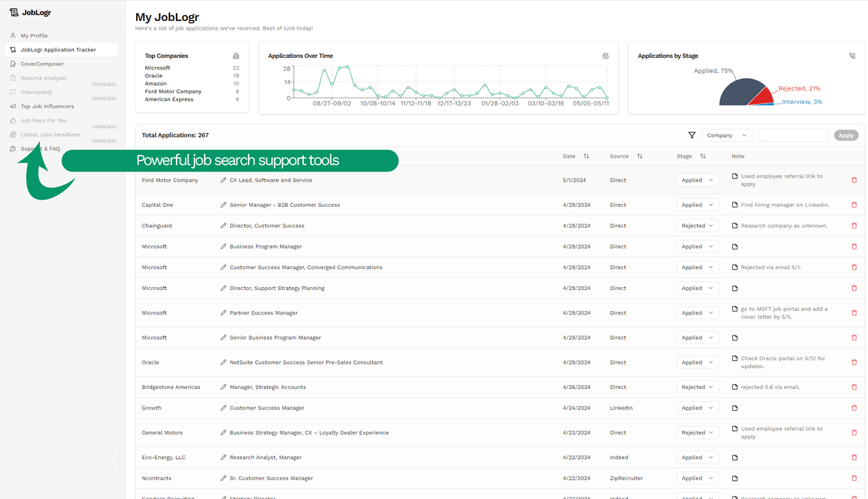Click the trash icon on the Chainguard row
The height and width of the screenshot is (499, 868).
854,226
